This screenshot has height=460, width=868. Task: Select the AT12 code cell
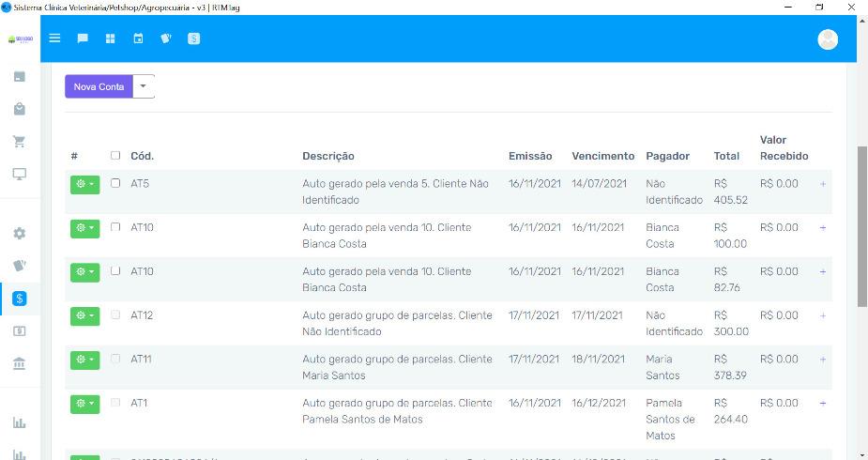tap(142, 315)
